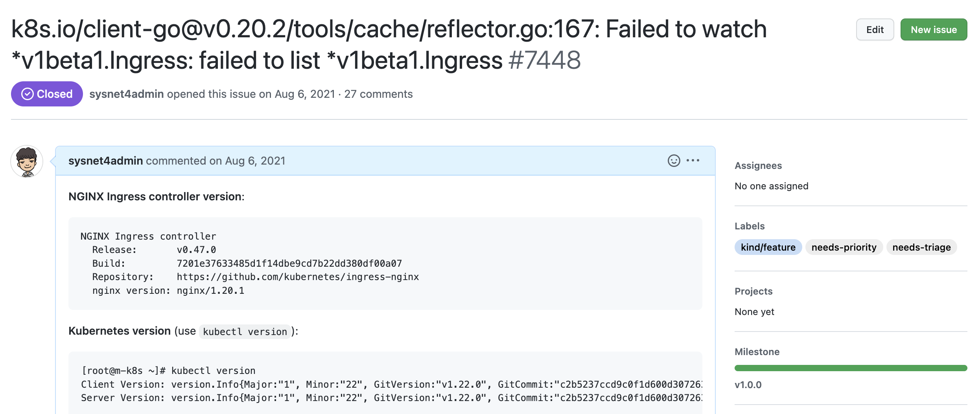The width and height of the screenshot is (980, 414).
Task: Click the kubectl version output code block
Action: (385, 384)
